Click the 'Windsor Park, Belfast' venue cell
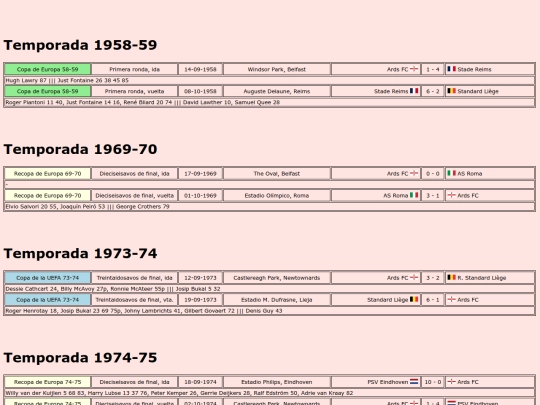 pyautogui.click(x=277, y=69)
